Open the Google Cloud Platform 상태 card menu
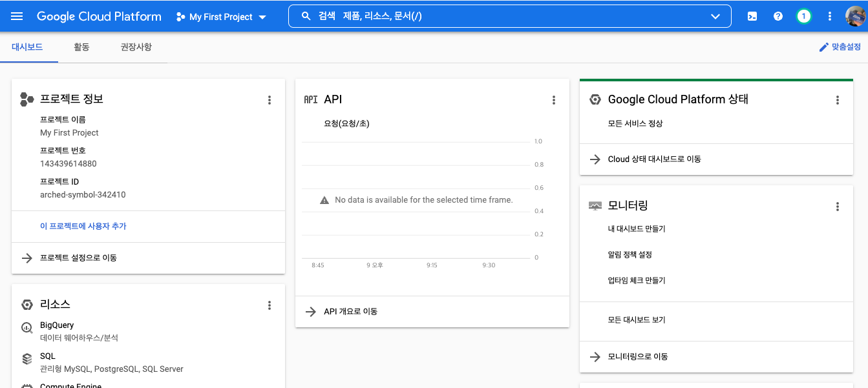 tap(838, 100)
